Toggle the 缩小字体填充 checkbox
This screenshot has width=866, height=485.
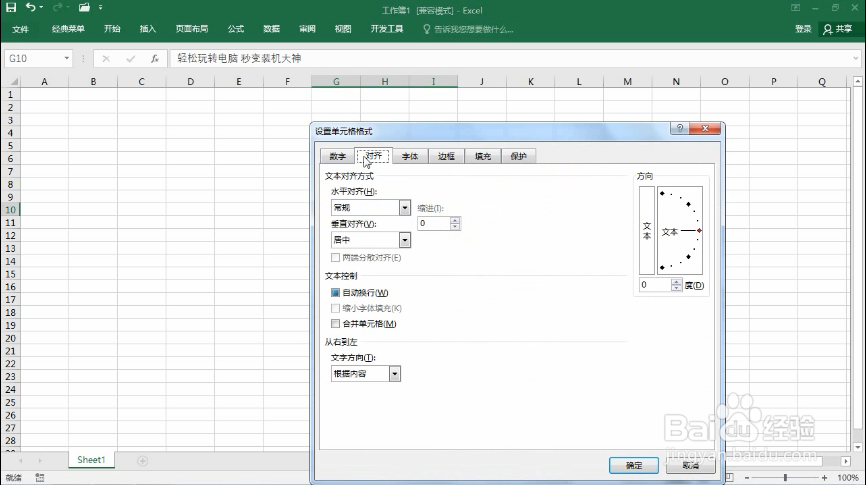335,308
